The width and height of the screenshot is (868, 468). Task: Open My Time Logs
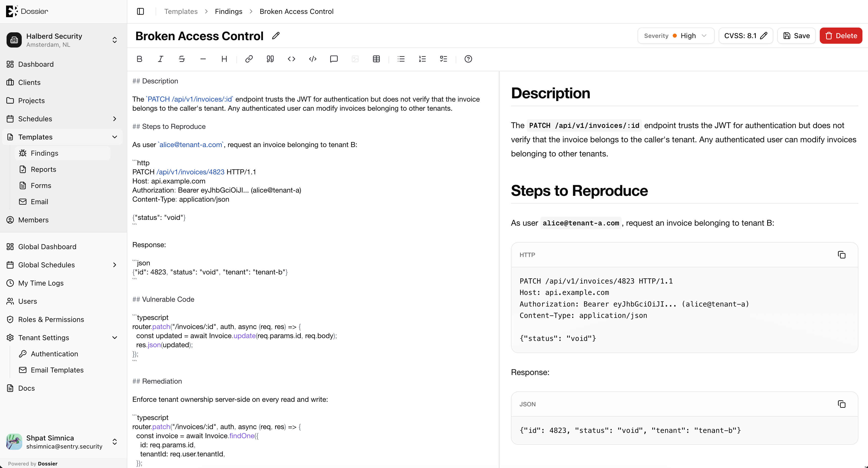(63, 283)
